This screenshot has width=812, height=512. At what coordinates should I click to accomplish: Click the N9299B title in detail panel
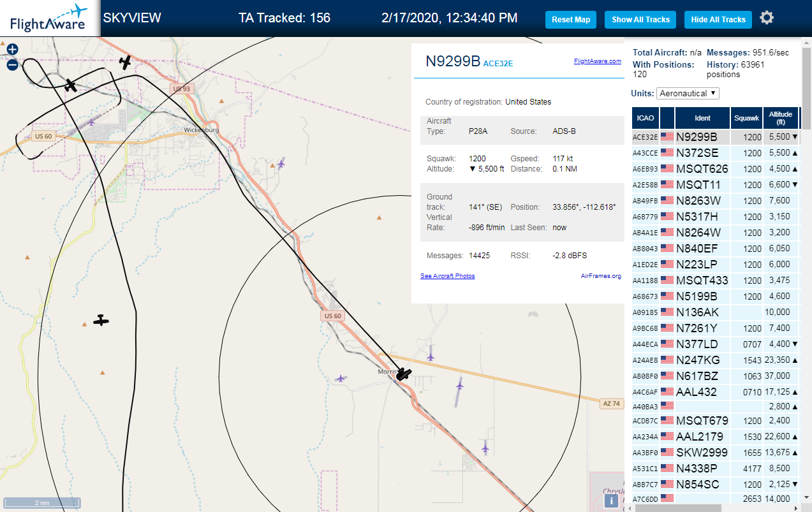[453, 61]
